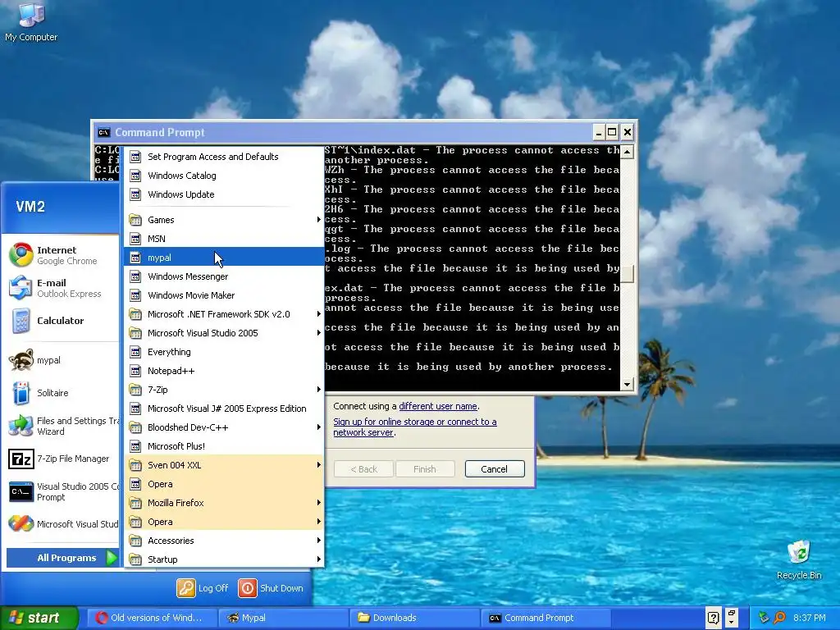Open Opera entry without submenu arrow
840x630 pixels.
tap(224, 484)
